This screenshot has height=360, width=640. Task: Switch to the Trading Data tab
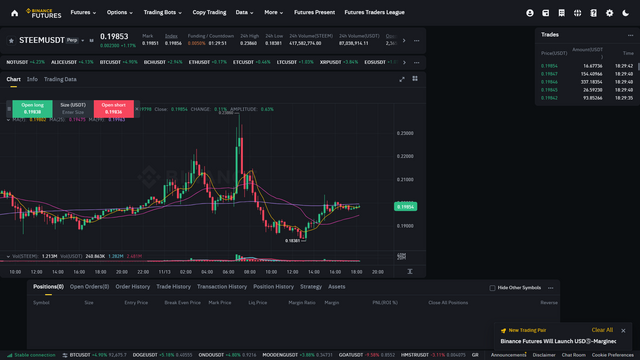pos(60,79)
